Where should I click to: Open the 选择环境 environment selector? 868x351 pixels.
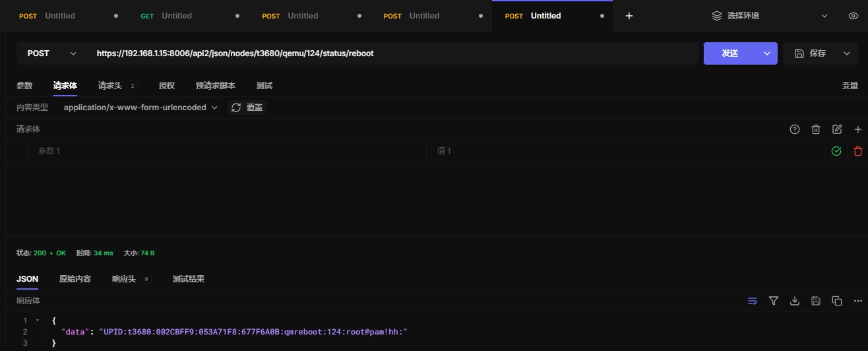click(x=769, y=16)
